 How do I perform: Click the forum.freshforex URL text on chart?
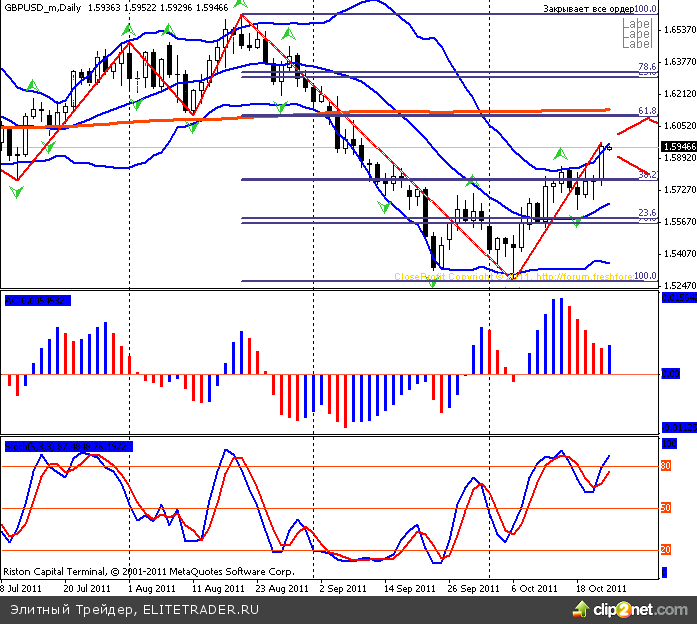(585, 277)
